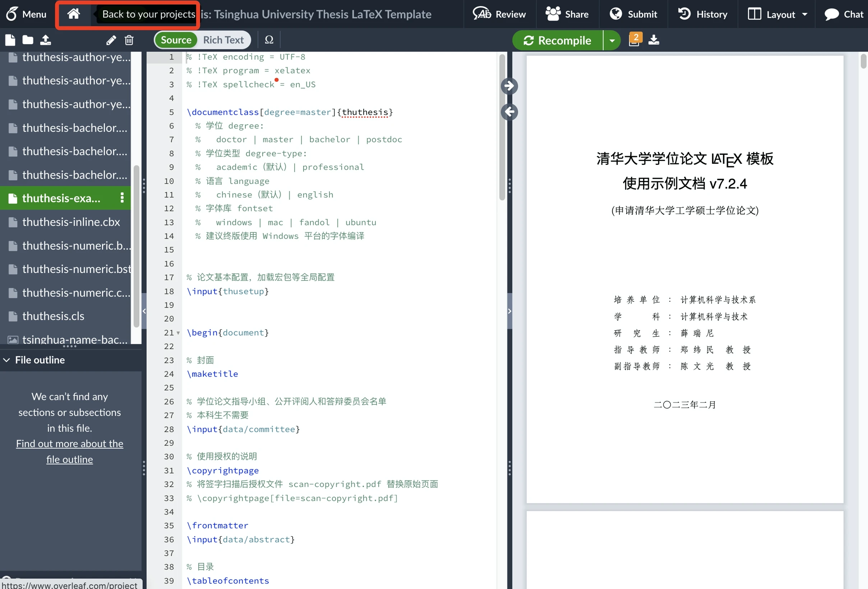Click the trash delete icon
Image resolution: width=868 pixels, height=589 pixels.
click(x=129, y=40)
